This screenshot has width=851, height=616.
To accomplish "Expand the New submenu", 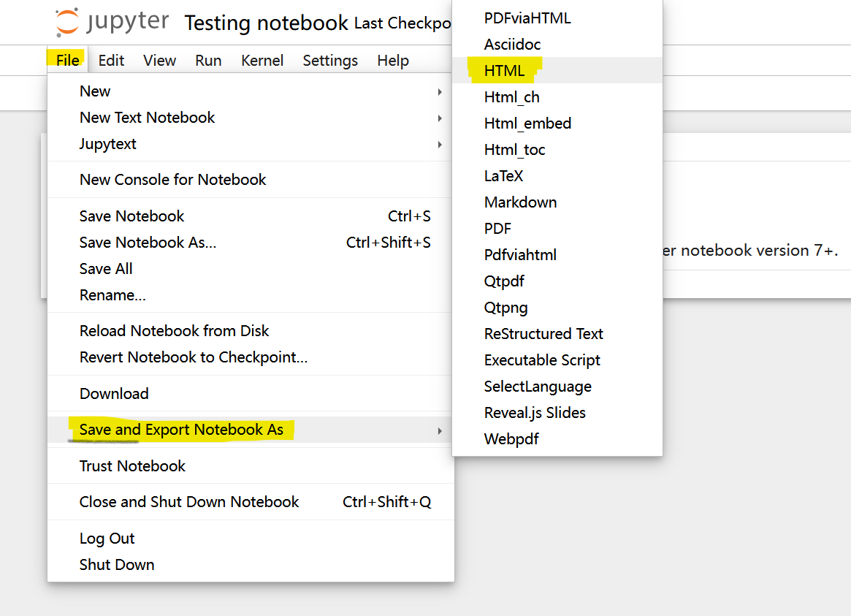I will (x=251, y=91).
